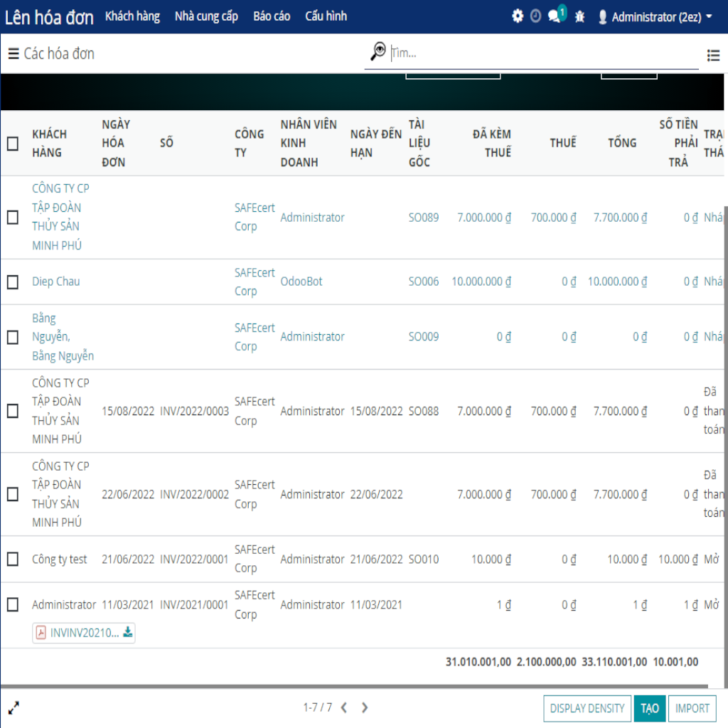Open the Cấu hình menu
728x728 pixels.
coord(326,16)
